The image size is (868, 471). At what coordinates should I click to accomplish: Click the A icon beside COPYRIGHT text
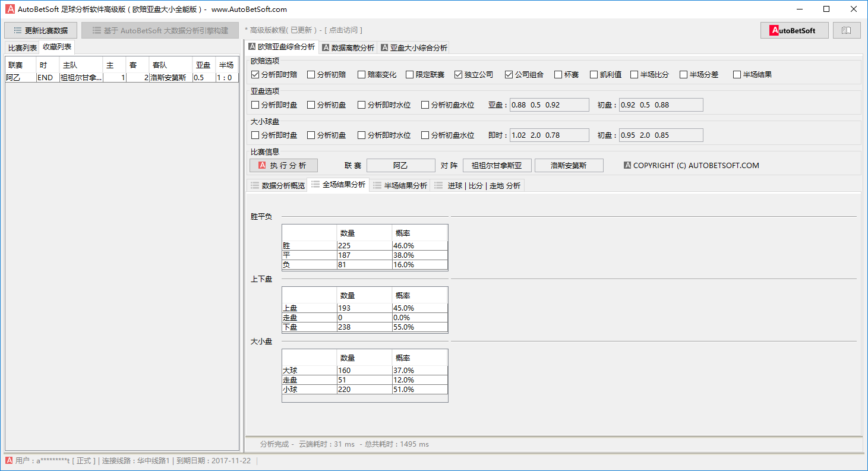[627, 165]
